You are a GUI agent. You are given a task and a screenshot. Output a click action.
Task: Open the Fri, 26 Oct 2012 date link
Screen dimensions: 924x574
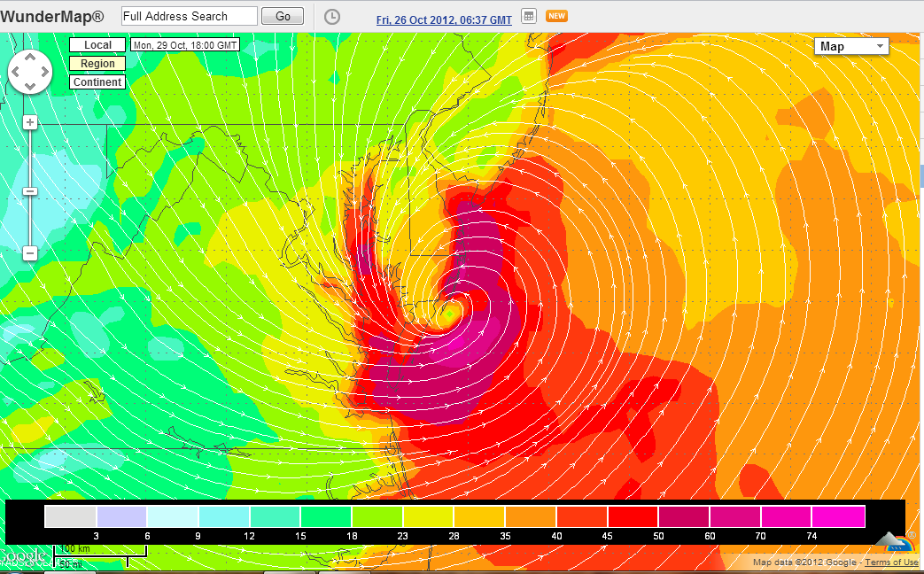tap(444, 20)
